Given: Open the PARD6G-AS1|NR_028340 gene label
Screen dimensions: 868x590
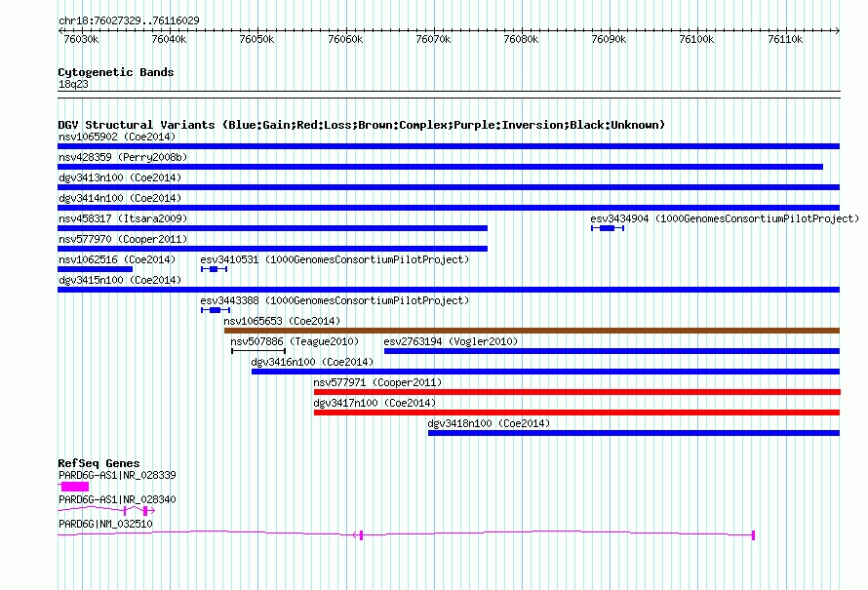Looking at the screenshot, I should (x=117, y=499).
